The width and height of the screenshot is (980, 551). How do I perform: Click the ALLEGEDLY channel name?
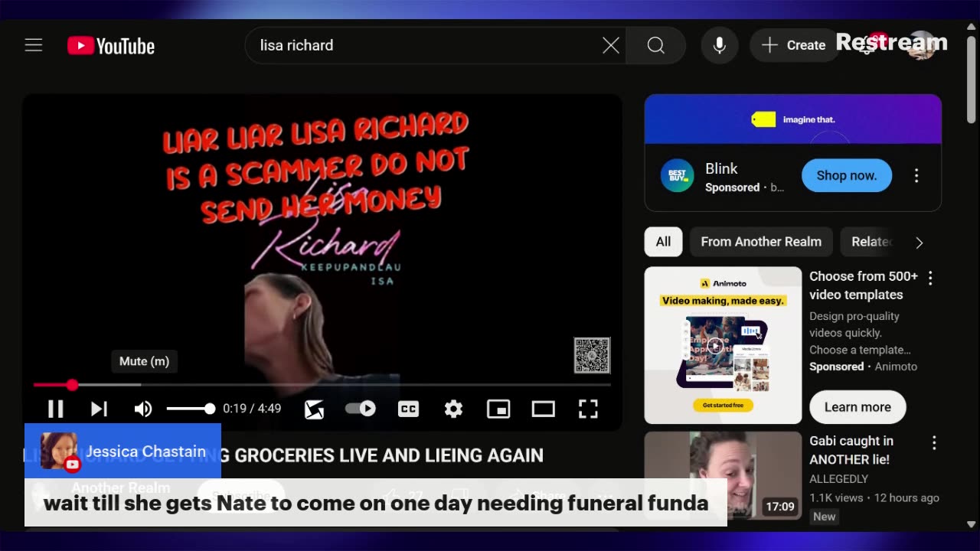coord(838,479)
